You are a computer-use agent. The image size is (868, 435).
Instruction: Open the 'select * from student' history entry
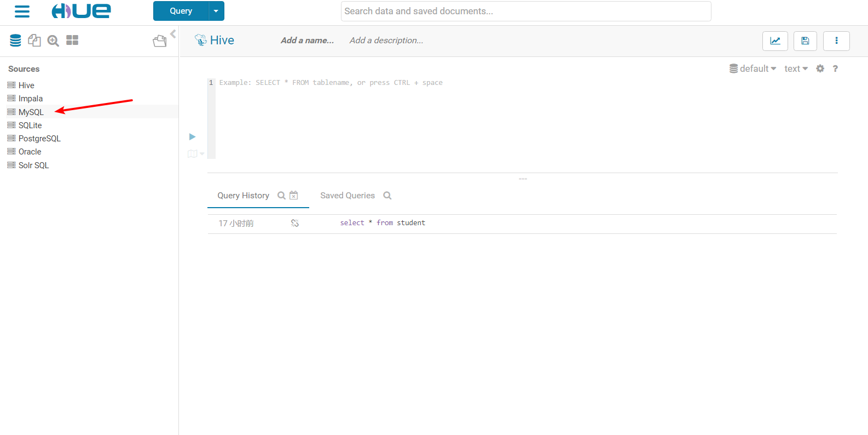coord(383,223)
